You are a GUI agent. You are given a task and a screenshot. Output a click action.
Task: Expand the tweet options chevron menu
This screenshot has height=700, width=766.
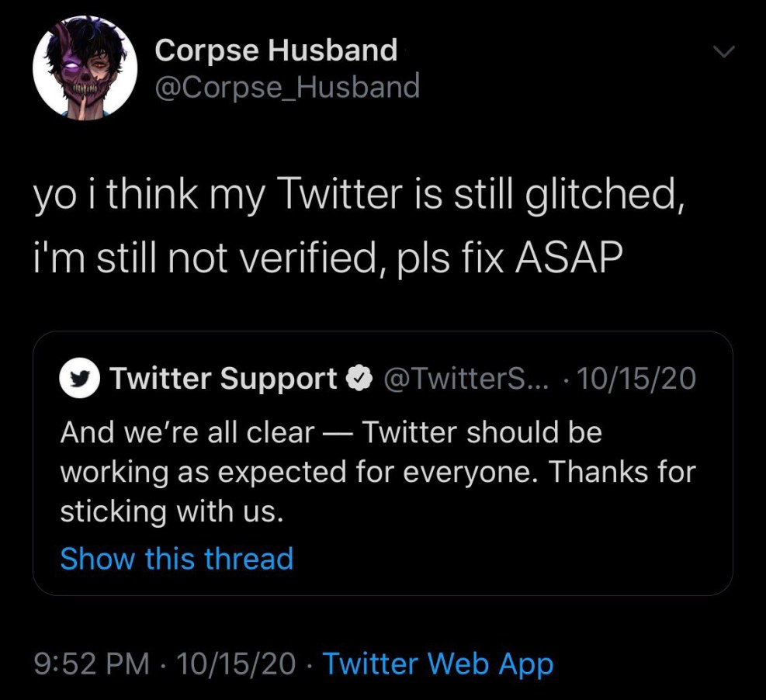pos(723,53)
